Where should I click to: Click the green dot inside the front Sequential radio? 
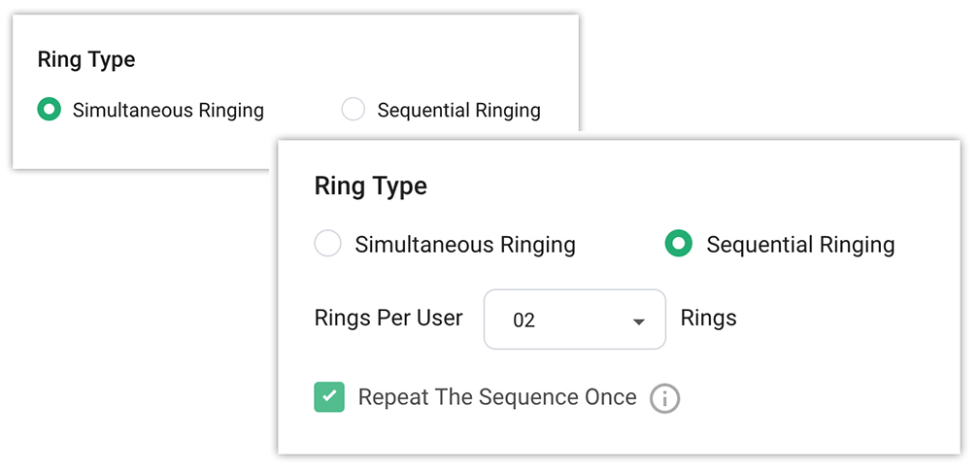coord(678,244)
